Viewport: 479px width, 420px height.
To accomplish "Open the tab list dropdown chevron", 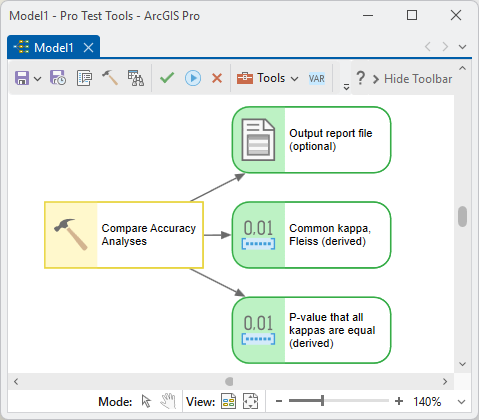I will pos(462,47).
